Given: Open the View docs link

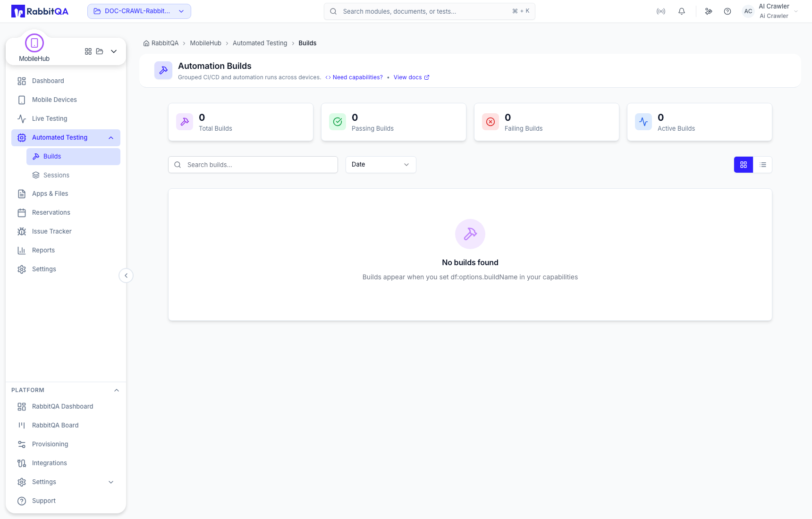Looking at the screenshot, I should pos(411,77).
